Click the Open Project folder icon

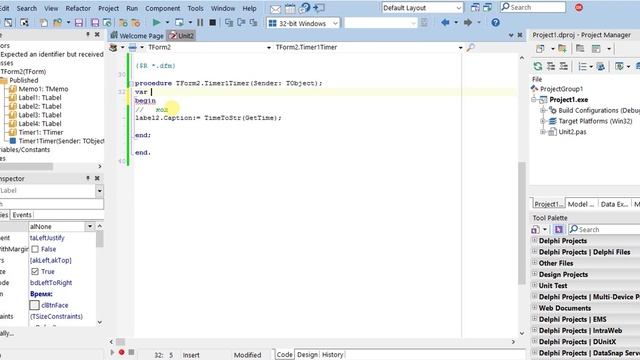click(x=58, y=23)
